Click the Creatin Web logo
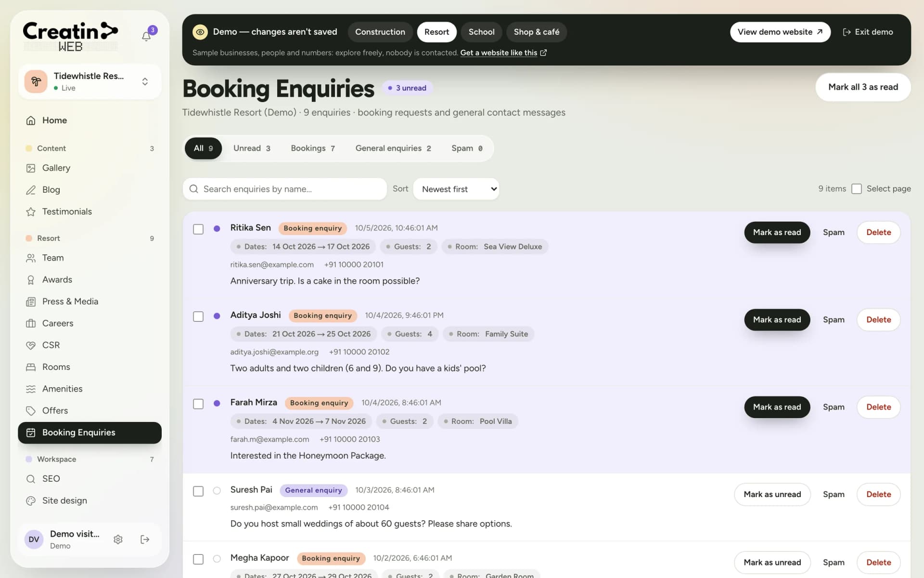The width and height of the screenshot is (924, 578). tap(70, 36)
